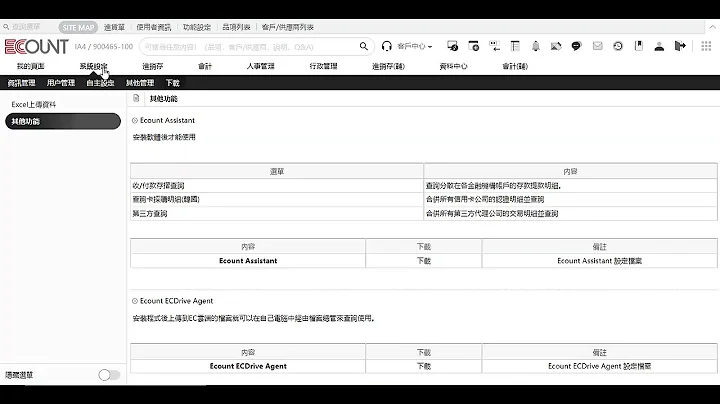Viewport: 720px width, 404px height.
Task: Click bold Ecount Assistant cell in the table
Action: coord(248,261)
